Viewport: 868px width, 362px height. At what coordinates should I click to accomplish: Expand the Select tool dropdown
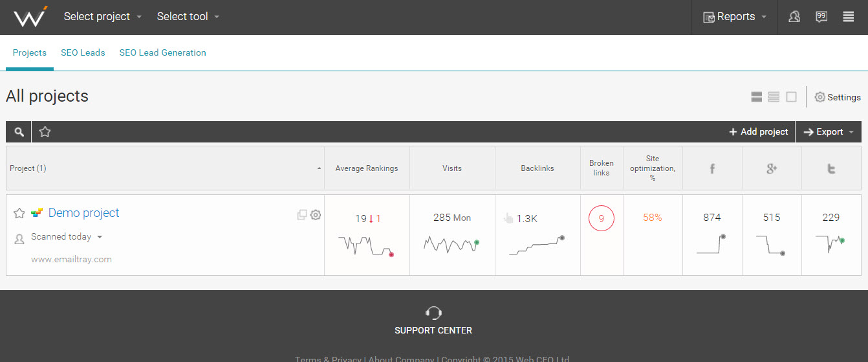[188, 17]
